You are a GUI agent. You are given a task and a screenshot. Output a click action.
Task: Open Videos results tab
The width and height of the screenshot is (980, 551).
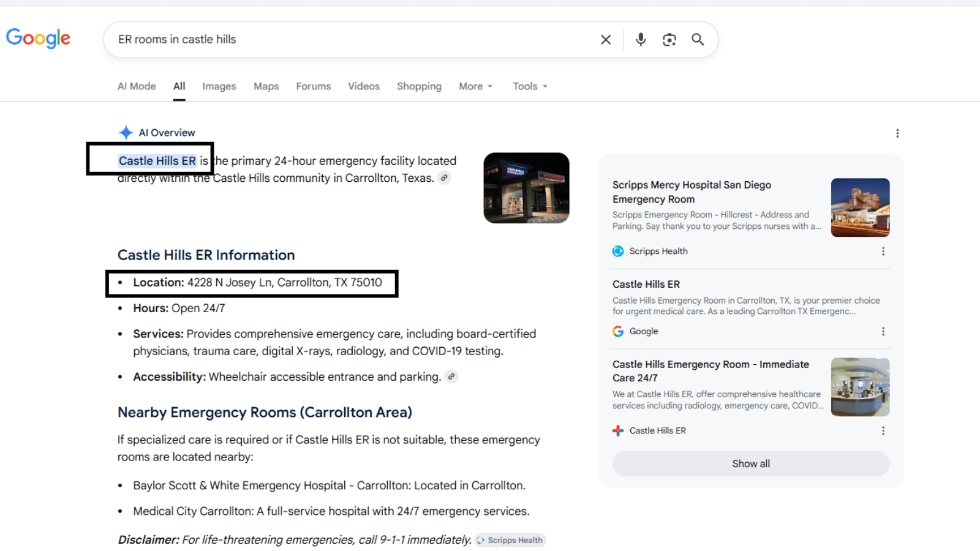point(364,86)
